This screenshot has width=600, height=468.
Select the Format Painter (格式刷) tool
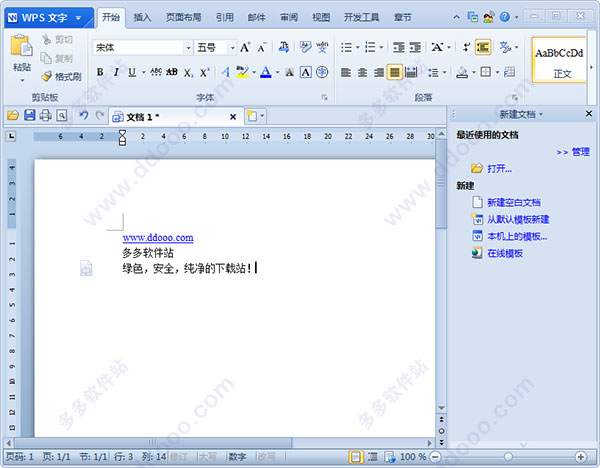pyautogui.click(x=62, y=77)
